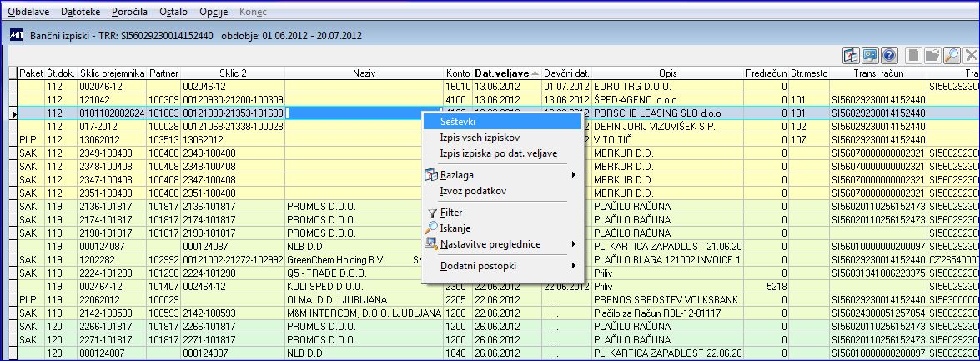
Task: Select cell PORSCHE LEASING SLO d.o.o
Action: point(667,113)
